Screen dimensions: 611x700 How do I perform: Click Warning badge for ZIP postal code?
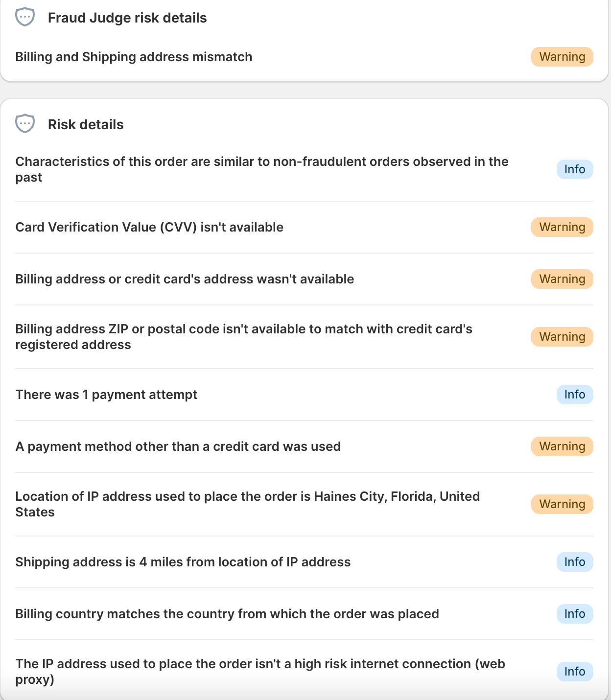click(562, 337)
